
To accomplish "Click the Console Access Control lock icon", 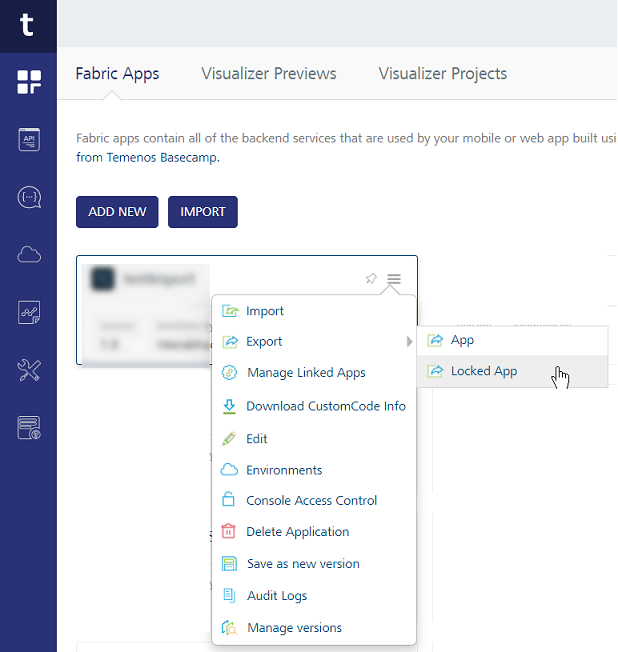I will tap(228, 499).
